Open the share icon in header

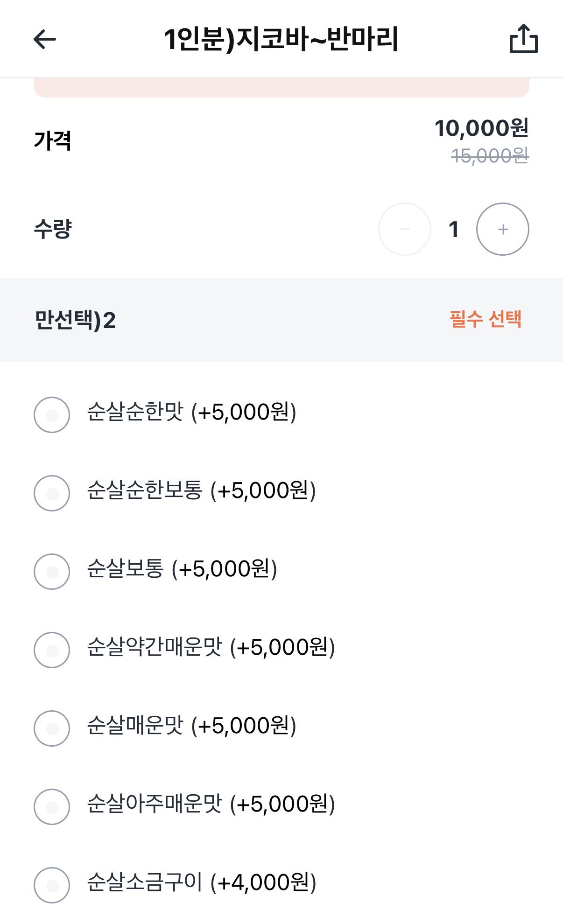tap(523, 39)
